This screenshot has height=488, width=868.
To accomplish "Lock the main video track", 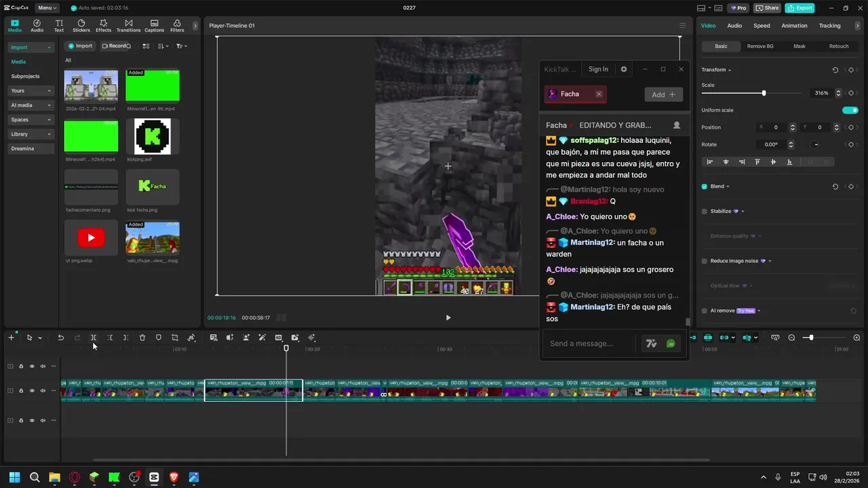I will pyautogui.click(x=21, y=390).
